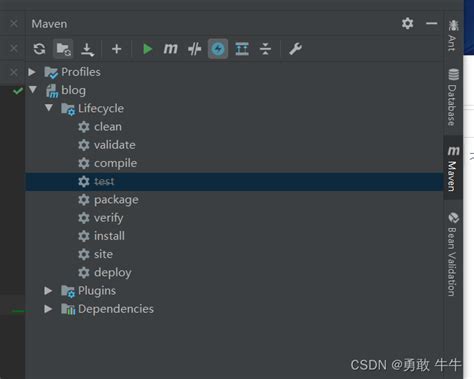Hide Maven tool window with minus
474x379 pixels.
pos(432,23)
